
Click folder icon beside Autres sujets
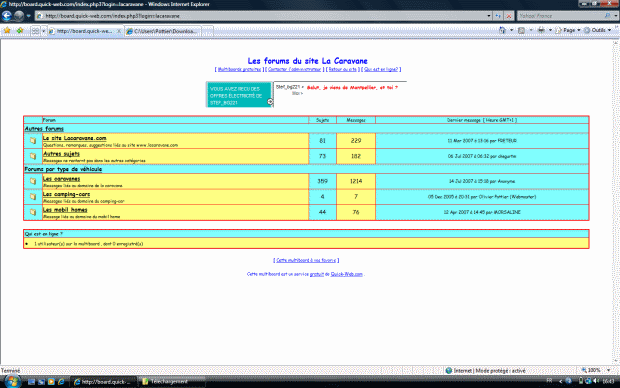point(33,156)
